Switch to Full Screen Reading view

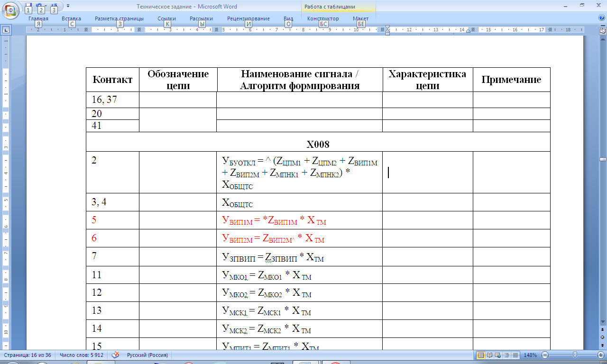click(x=489, y=355)
